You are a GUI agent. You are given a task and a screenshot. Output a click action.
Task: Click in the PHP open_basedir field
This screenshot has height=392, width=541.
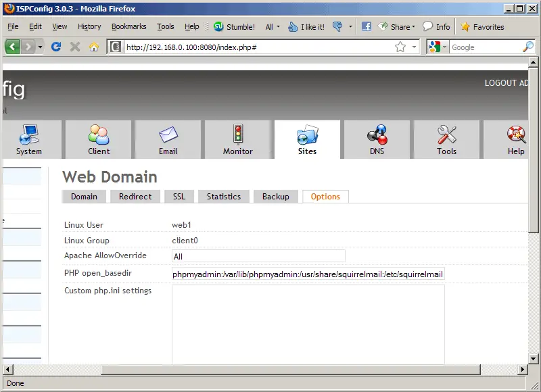308,274
